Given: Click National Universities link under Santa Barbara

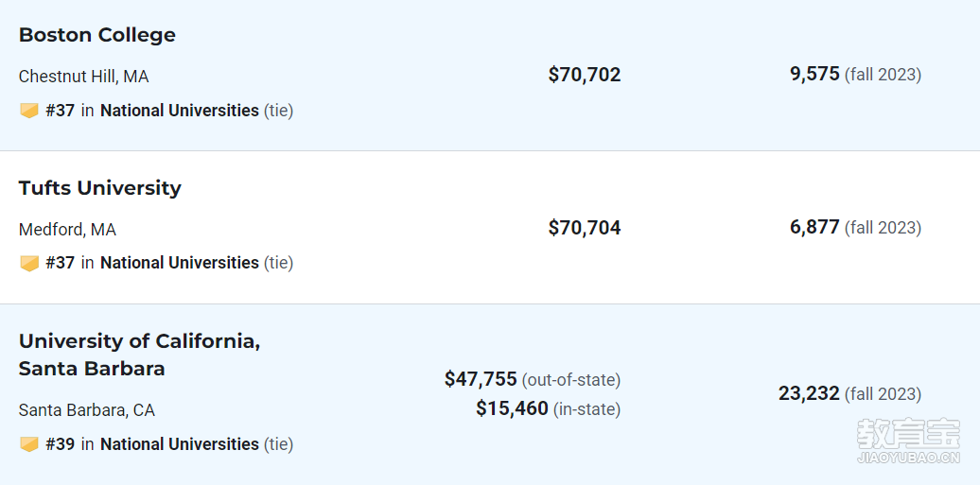Looking at the screenshot, I should point(180,443).
